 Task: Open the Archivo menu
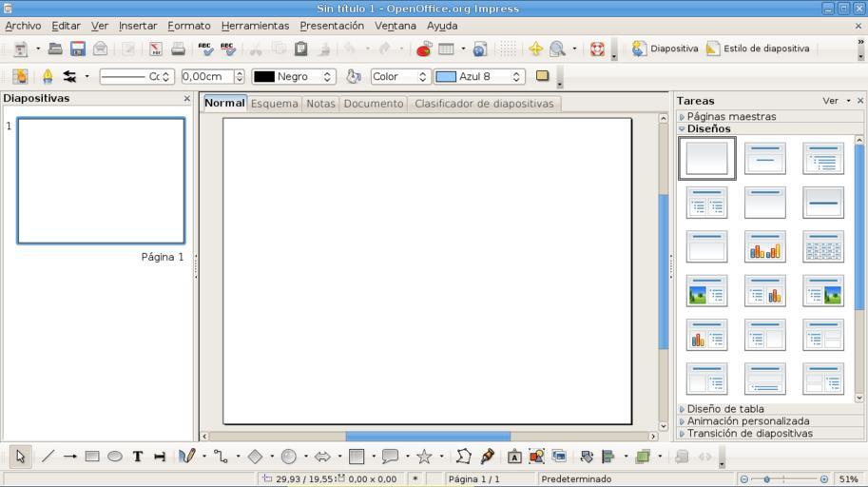click(23, 26)
